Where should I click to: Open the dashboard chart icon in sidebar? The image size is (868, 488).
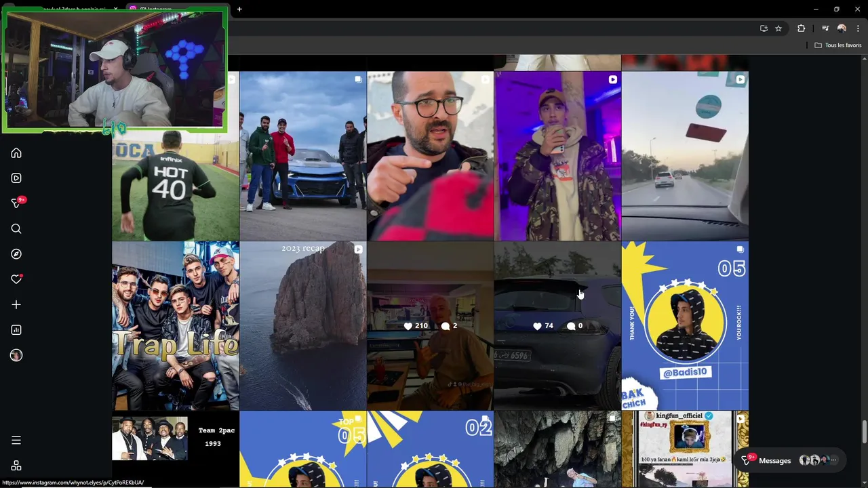point(16,330)
